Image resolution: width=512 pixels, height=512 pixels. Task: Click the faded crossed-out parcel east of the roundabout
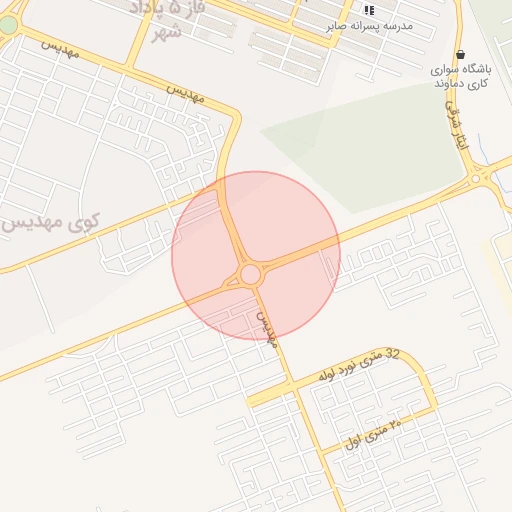pos(327,269)
